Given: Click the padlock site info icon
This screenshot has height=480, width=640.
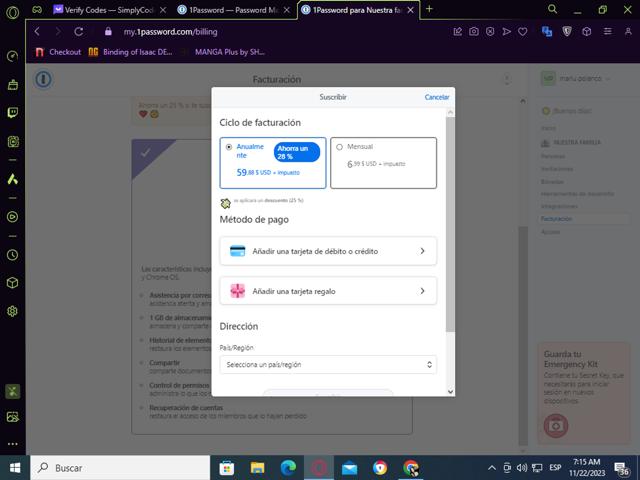Looking at the screenshot, I should [x=108, y=31].
